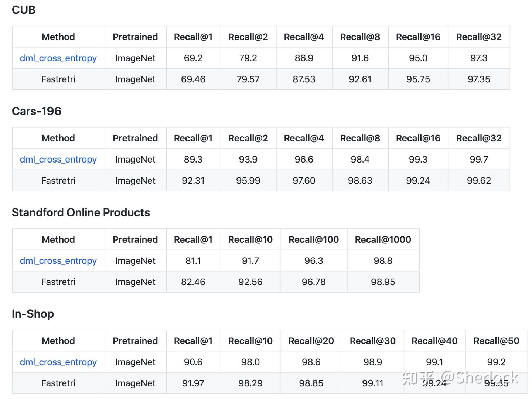The height and width of the screenshot is (399, 532).
Task: Click the 91.97 cell in In-Shop table
Action: tap(193, 383)
